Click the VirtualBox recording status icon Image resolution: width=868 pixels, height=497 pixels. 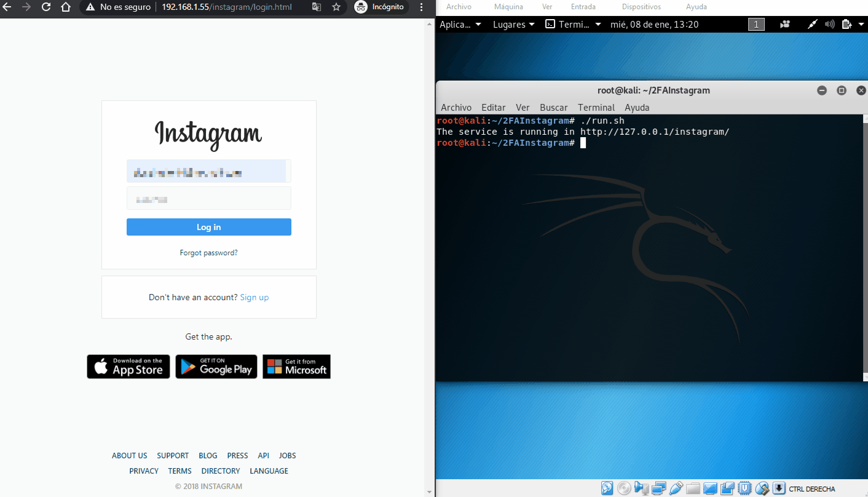coord(727,489)
